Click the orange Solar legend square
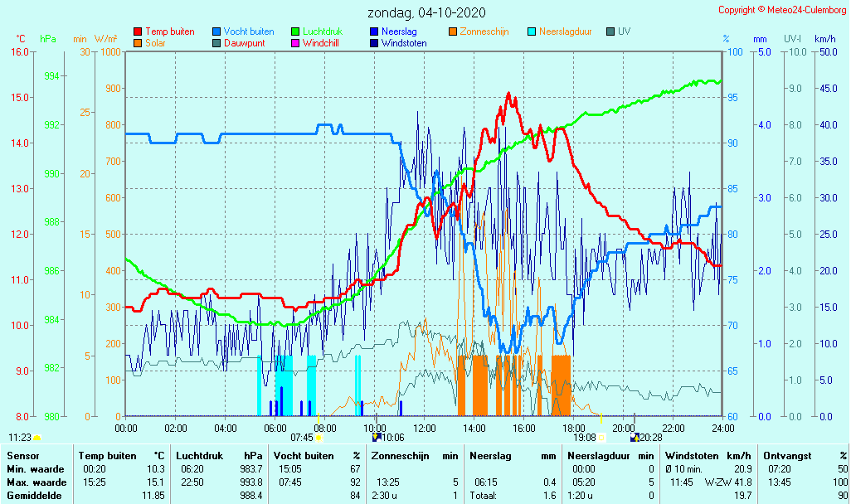851x504 pixels. pyautogui.click(x=138, y=43)
